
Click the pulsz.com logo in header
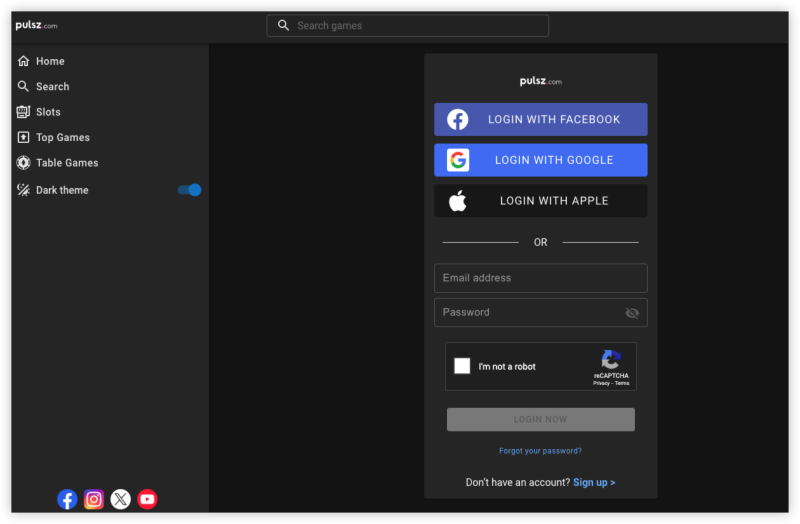pyautogui.click(x=36, y=25)
